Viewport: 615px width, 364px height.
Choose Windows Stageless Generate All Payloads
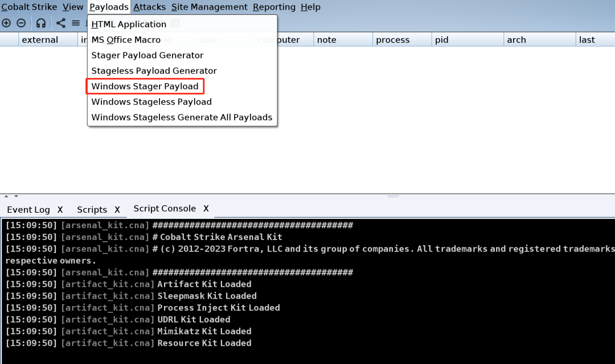[182, 117]
